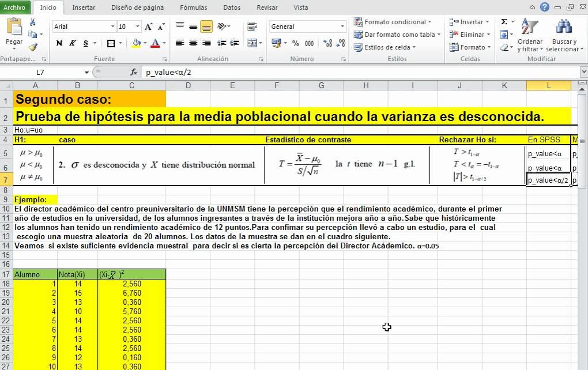Switch to Diseño de página tab
This screenshot has width=588, height=370.
[x=138, y=7]
